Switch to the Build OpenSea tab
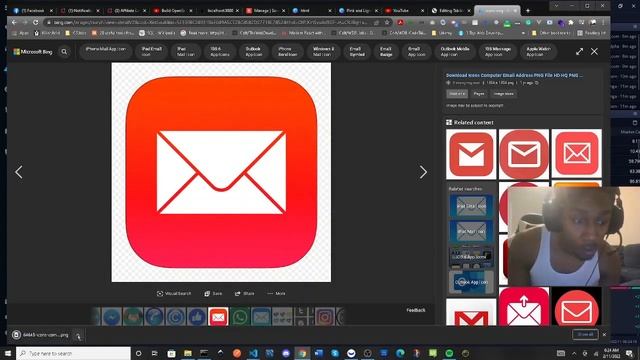This screenshot has height=360, width=640. [x=173, y=11]
